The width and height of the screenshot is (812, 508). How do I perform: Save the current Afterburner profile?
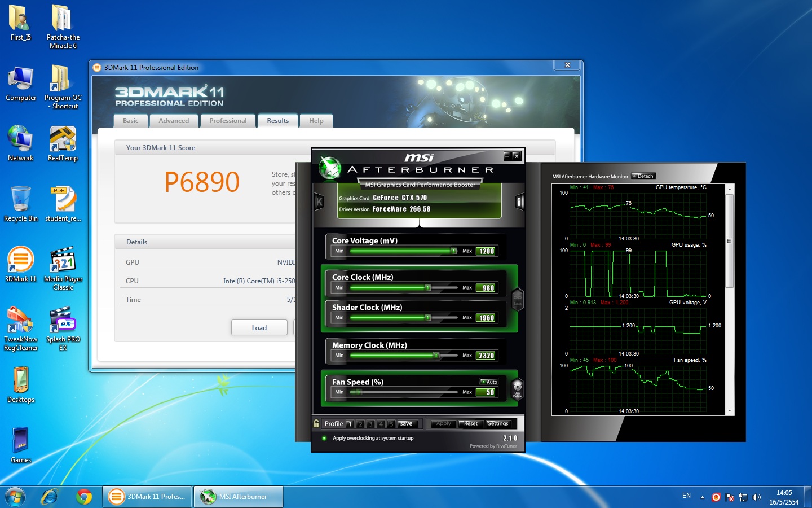408,423
